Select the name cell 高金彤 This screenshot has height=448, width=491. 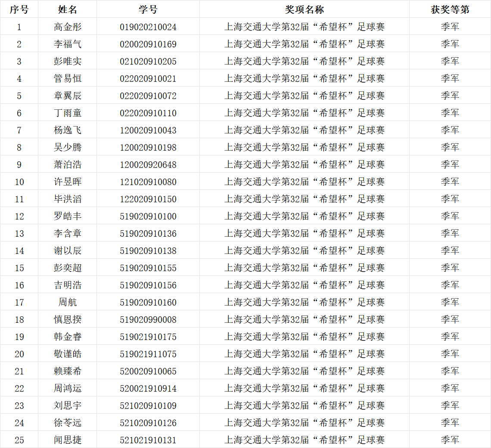click(x=67, y=27)
